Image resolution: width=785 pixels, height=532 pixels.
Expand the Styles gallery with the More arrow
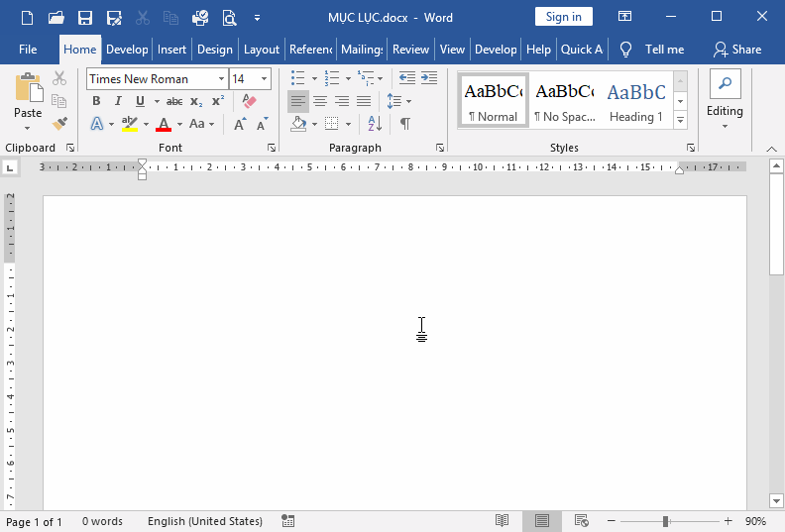pos(680,120)
